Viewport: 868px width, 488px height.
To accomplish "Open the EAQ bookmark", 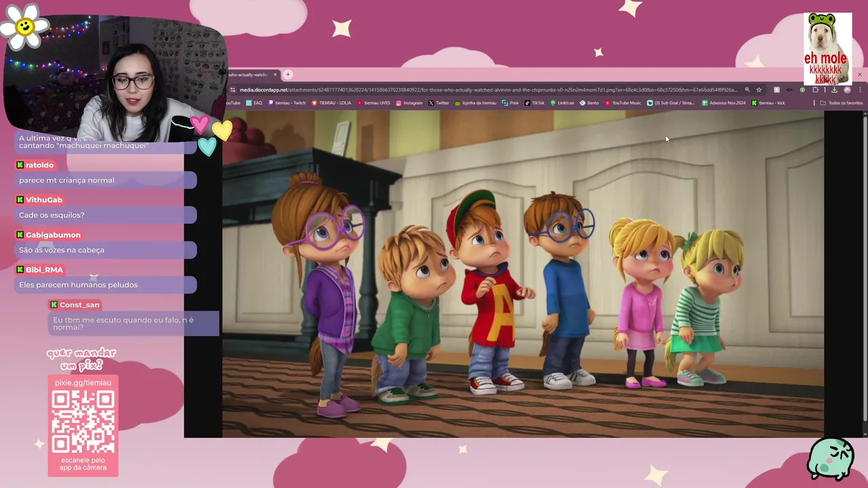I will (254, 103).
